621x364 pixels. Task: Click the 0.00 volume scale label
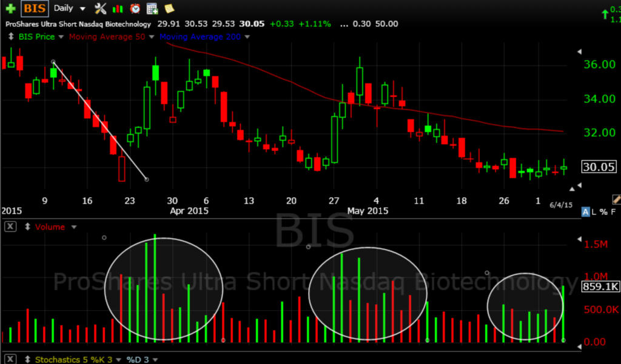pos(594,342)
